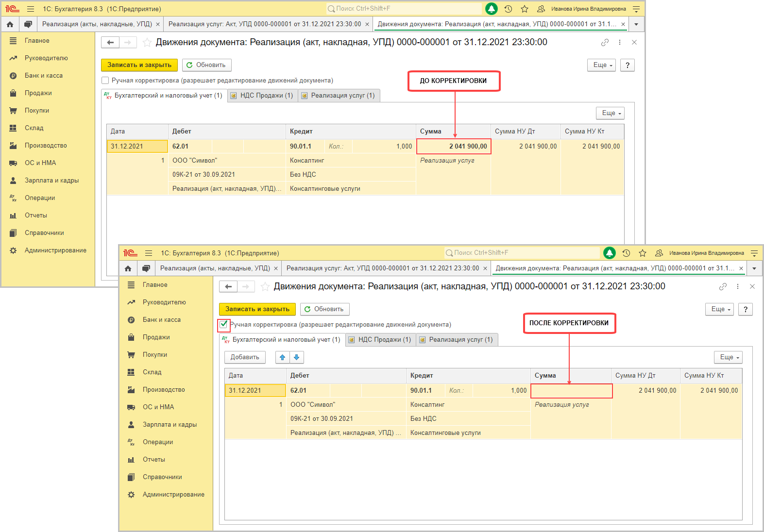
Task: Click Обновить button in back window
Action: tap(207, 65)
